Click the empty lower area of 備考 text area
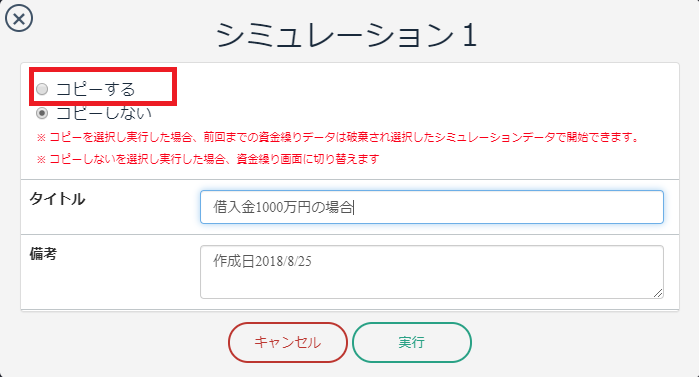The image size is (699, 377). 432,285
